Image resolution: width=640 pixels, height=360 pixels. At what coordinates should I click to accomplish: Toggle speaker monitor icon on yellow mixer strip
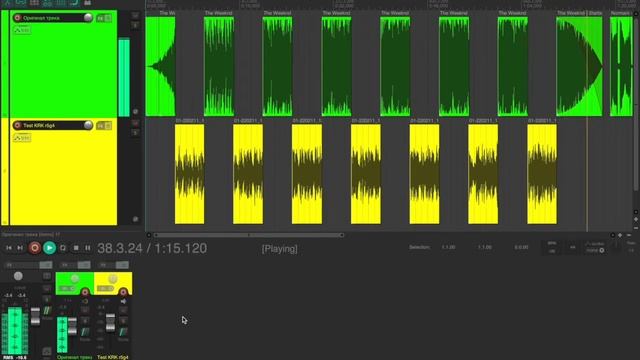coord(123,301)
